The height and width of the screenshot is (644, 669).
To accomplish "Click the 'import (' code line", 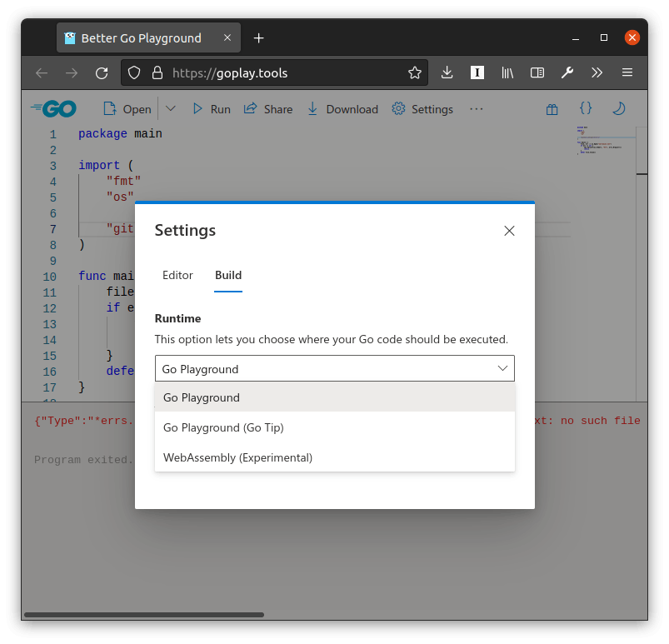I will pos(106,165).
